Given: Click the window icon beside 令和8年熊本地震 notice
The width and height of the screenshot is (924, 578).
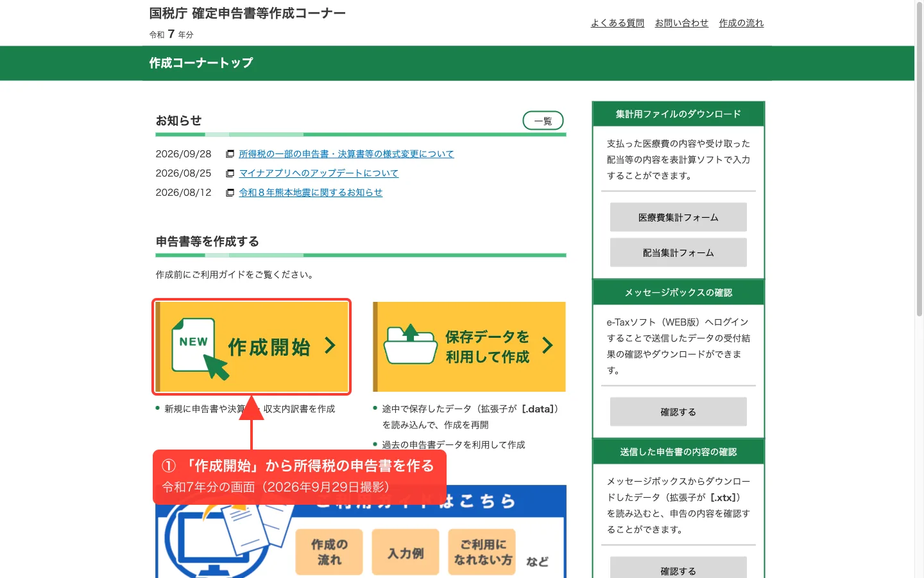Looking at the screenshot, I should pyautogui.click(x=230, y=193).
